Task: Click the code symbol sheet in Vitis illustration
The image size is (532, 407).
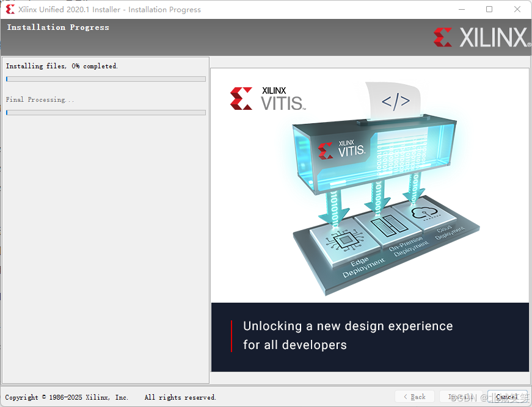Action: coord(393,101)
